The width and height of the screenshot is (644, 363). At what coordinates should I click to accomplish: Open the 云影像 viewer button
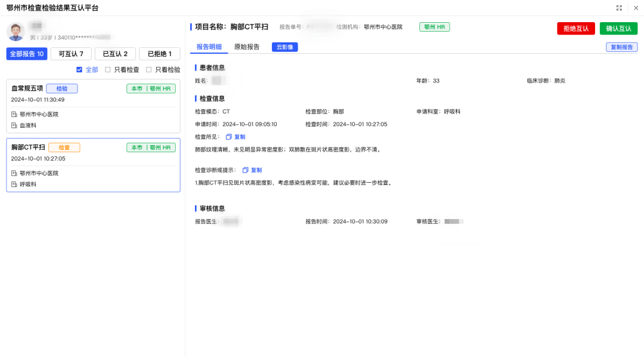[284, 47]
